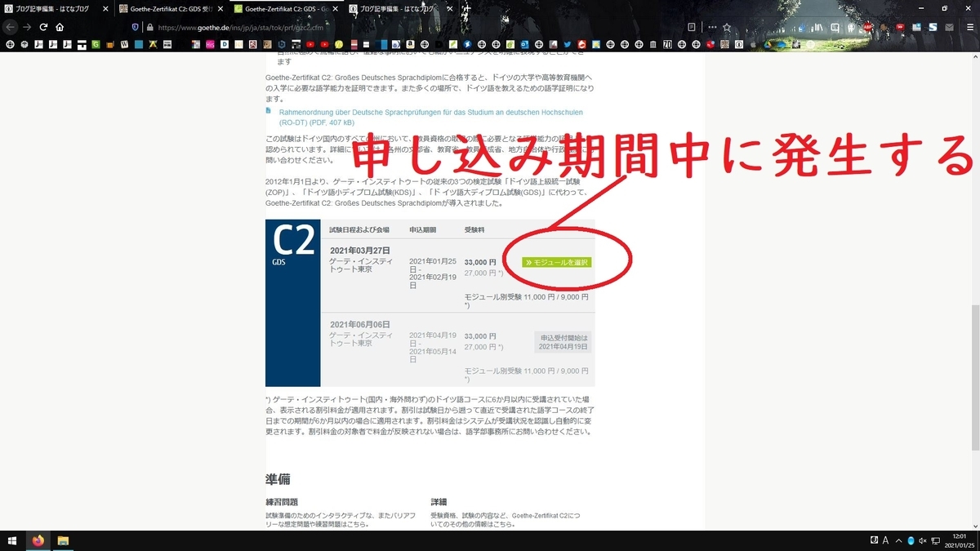Screen dimensions: 980x551
Task: Open the ZD bookmark icon
Action: (x=667, y=44)
